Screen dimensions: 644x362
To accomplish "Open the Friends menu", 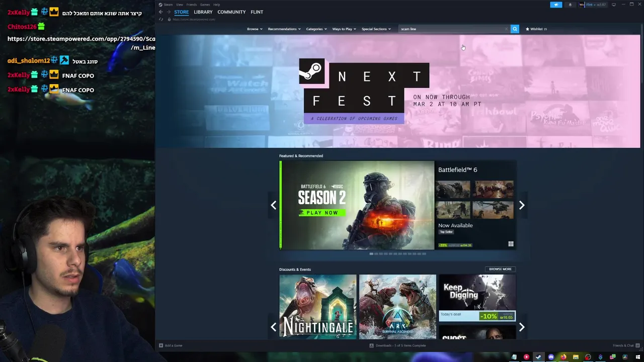I will pos(192,5).
